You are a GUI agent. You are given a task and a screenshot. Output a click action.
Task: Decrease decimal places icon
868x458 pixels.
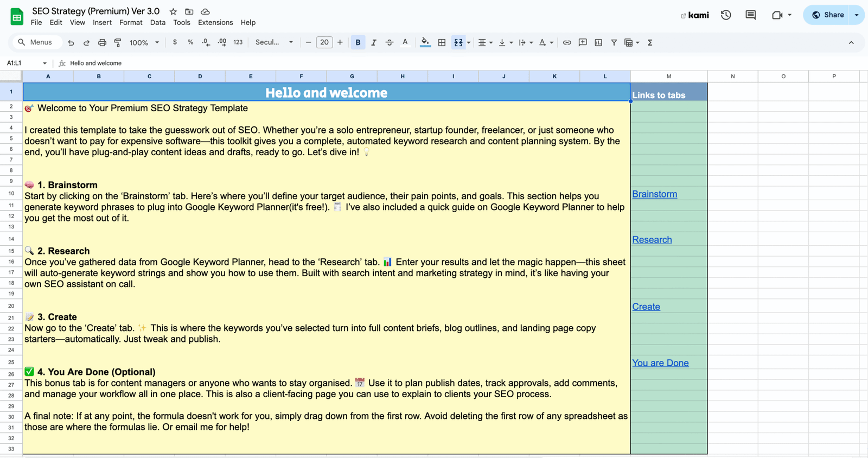click(x=206, y=42)
